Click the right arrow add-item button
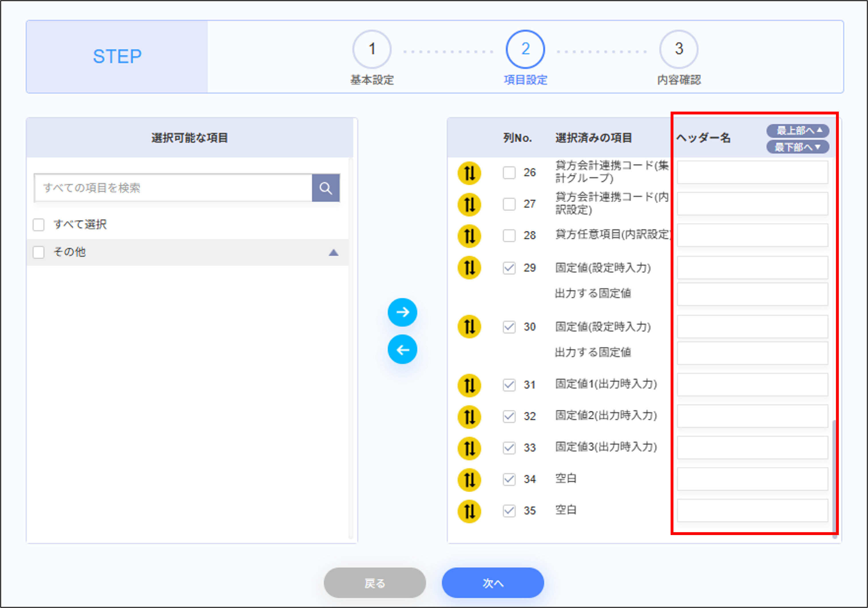The height and width of the screenshot is (608, 868). tap(402, 312)
